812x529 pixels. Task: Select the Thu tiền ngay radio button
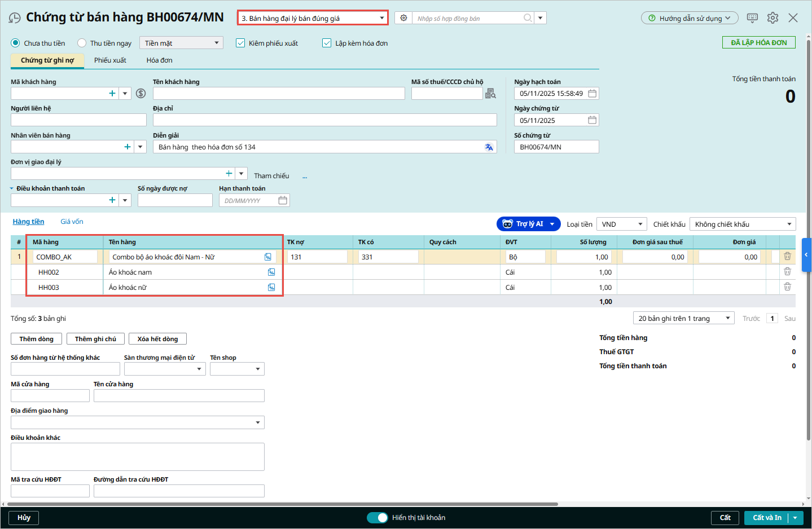coord(82,43)
